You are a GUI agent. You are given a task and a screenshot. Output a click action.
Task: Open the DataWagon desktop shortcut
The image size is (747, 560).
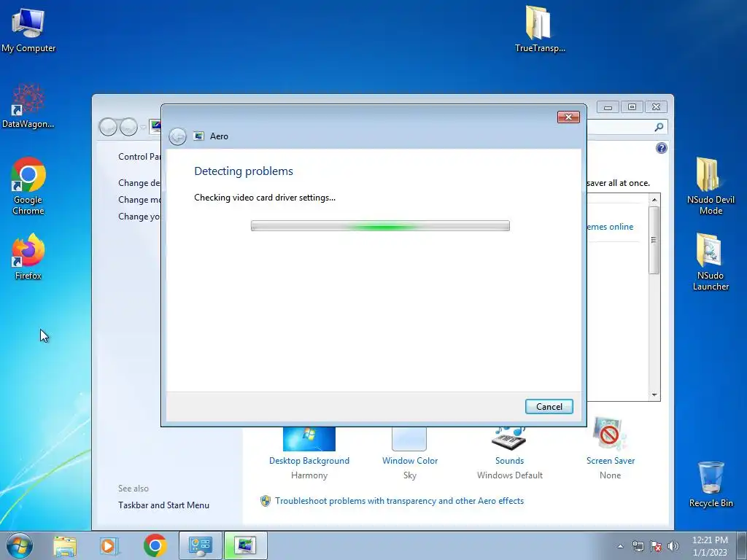28,106
